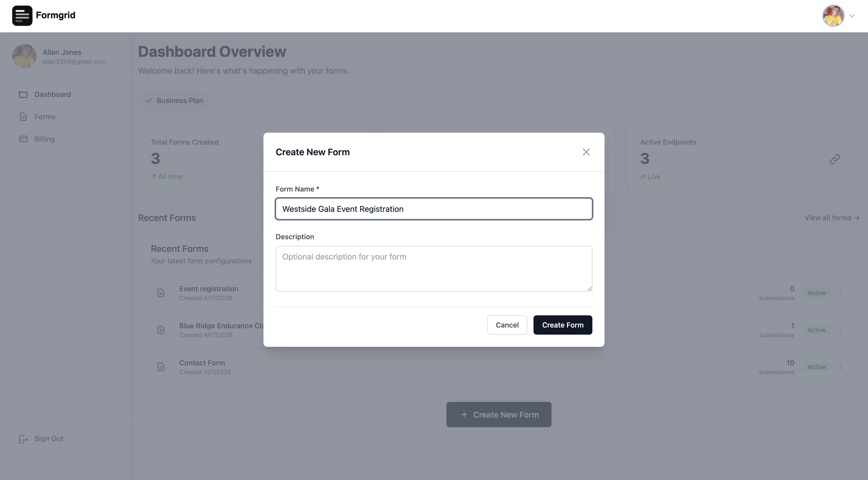Open the Contact Form row three-dot menu

pyautogui.click(x=841, y=367)
